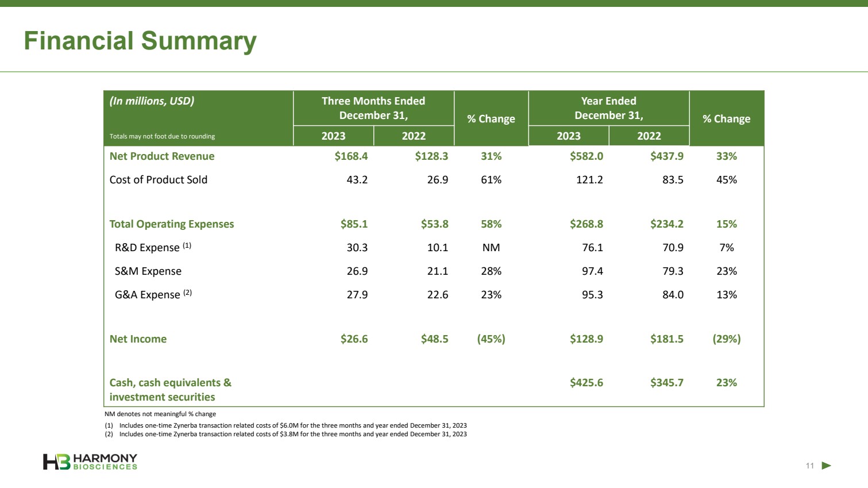This screenshot has height=488, width=868.
Task: Select the (45%) net income change
Action: coord(491,339)
